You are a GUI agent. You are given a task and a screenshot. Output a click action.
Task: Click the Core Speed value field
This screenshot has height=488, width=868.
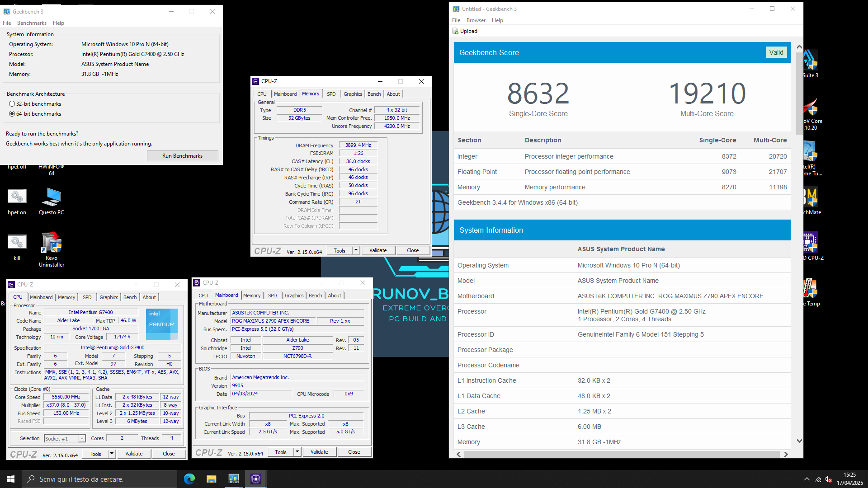point(66,397)
